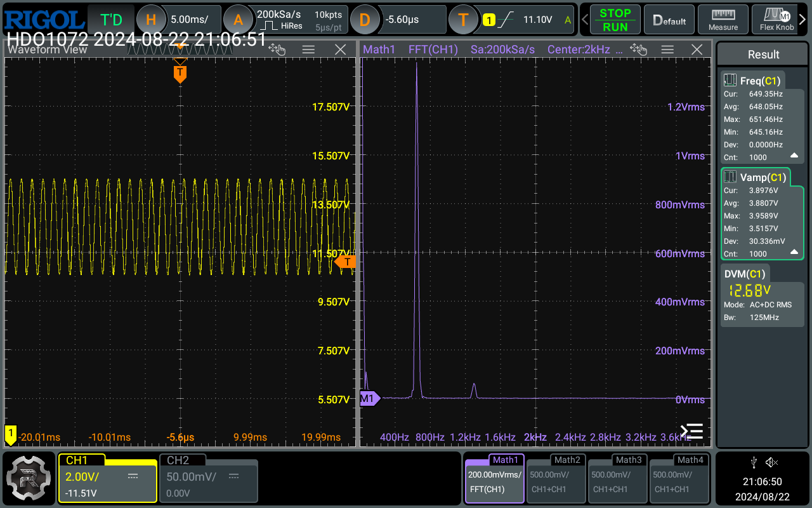
Task: Select the Math2 tab
Action: point(567,460)
